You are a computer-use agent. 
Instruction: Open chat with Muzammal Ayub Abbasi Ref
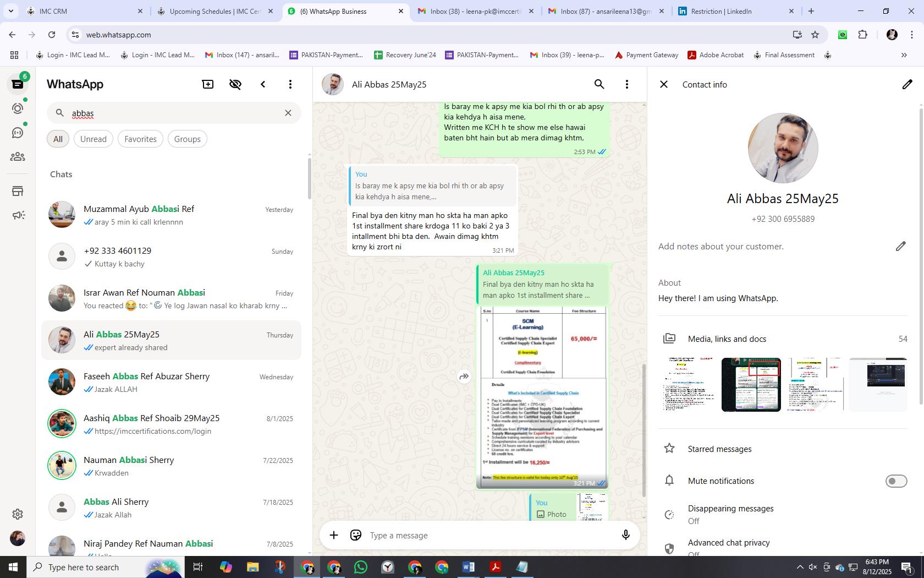coord(172,215)
